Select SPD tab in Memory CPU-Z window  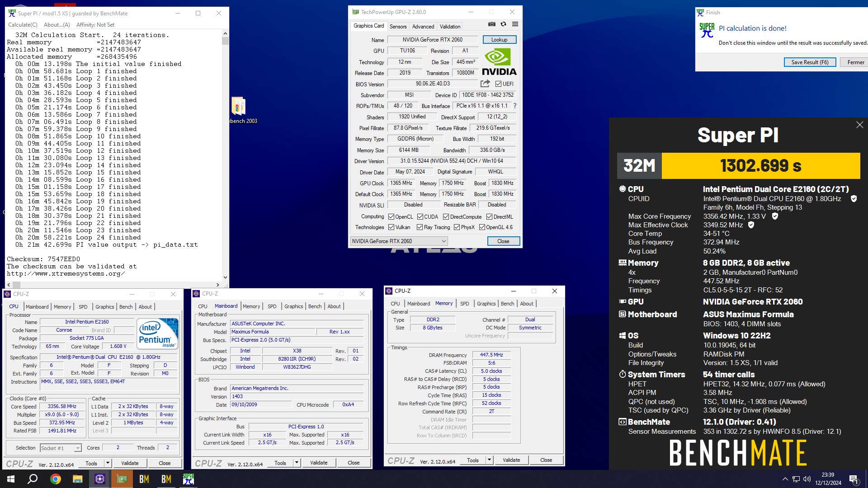(464, 304)
